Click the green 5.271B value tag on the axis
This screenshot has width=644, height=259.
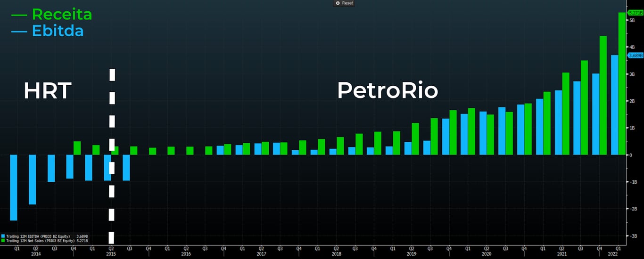pyautogui.click(x=635, y=13)
